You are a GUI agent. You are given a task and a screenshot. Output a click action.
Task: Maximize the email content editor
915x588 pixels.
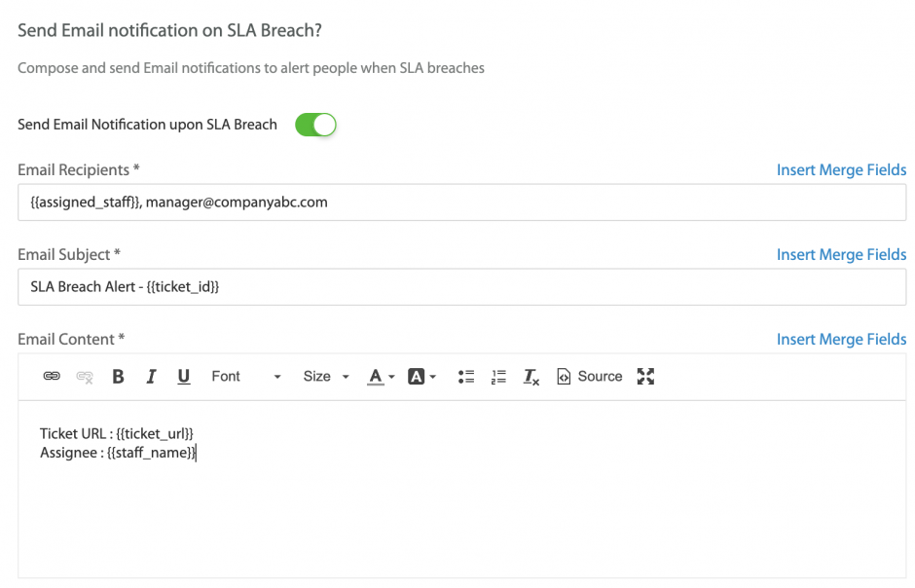coord(645,377)
